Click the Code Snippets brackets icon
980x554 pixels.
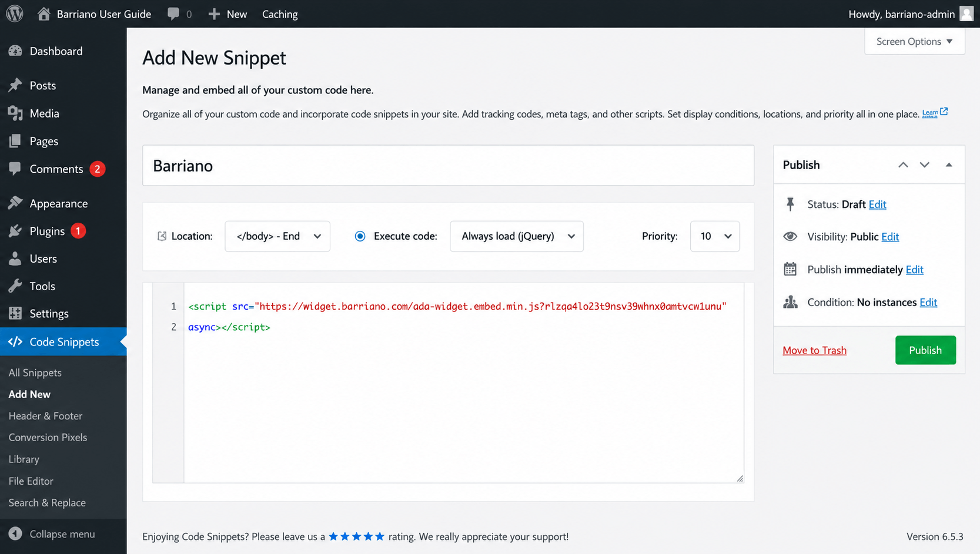coord(15,341)
